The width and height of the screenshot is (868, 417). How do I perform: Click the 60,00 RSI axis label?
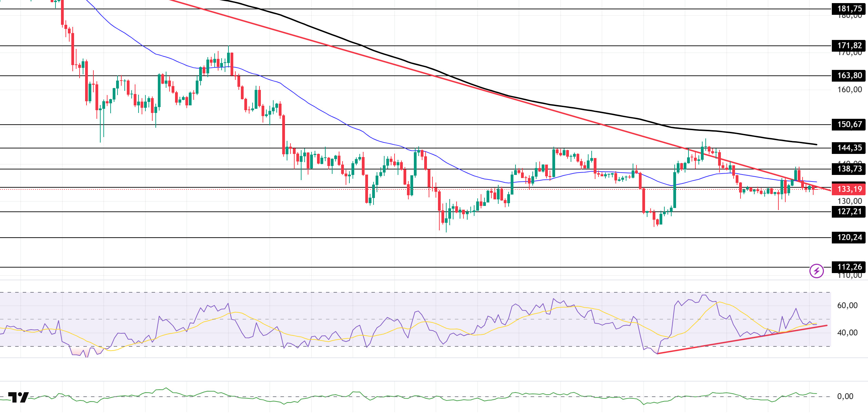pyautogui.click(x=847, y=305)
